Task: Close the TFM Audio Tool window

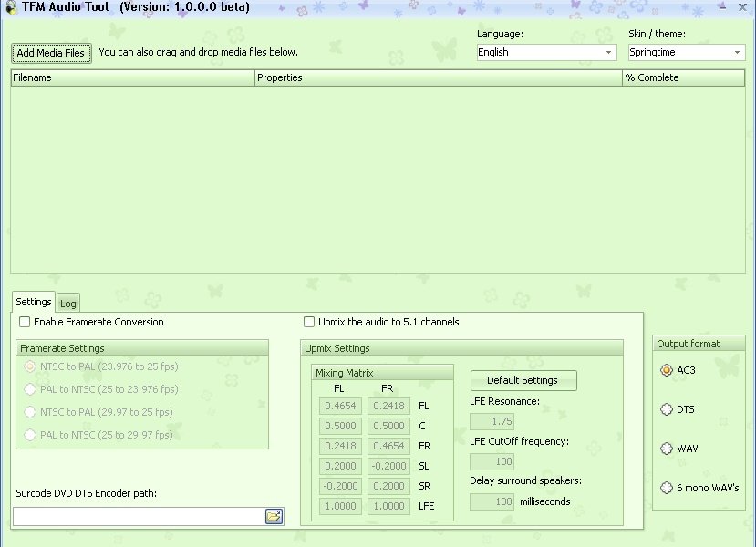Action: click(x=743, y=6)
